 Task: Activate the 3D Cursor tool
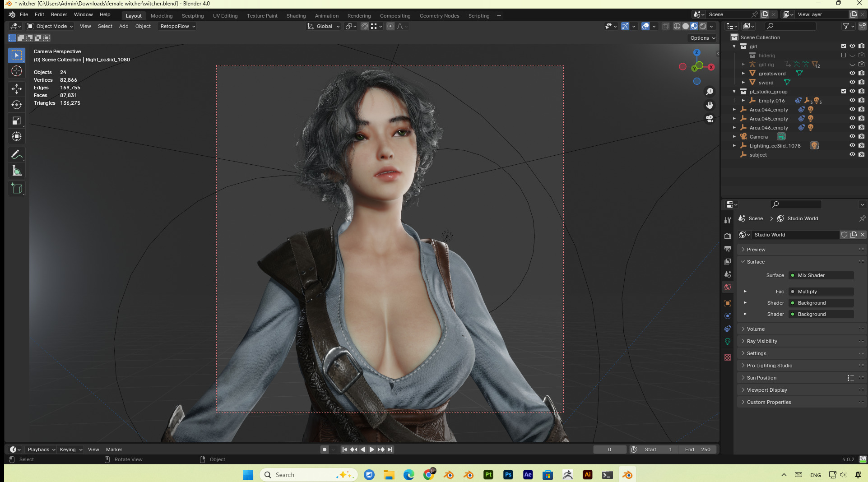[17, 71]
